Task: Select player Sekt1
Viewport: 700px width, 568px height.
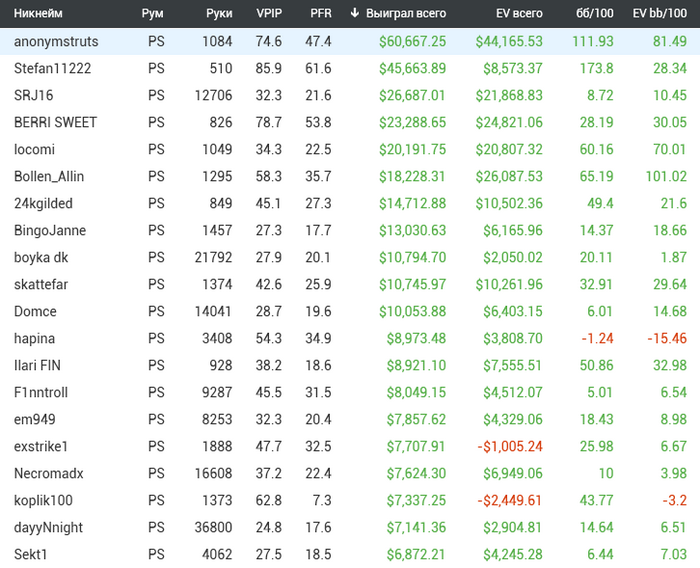Action: point(30,554)
